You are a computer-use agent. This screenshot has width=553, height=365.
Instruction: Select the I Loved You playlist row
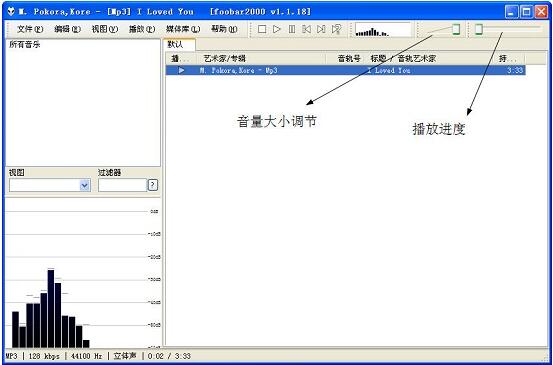pyautogui.click(x=346, y=70)
